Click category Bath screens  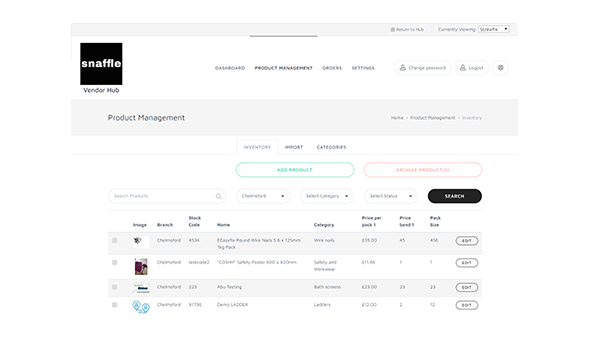(x=327, y=287)
